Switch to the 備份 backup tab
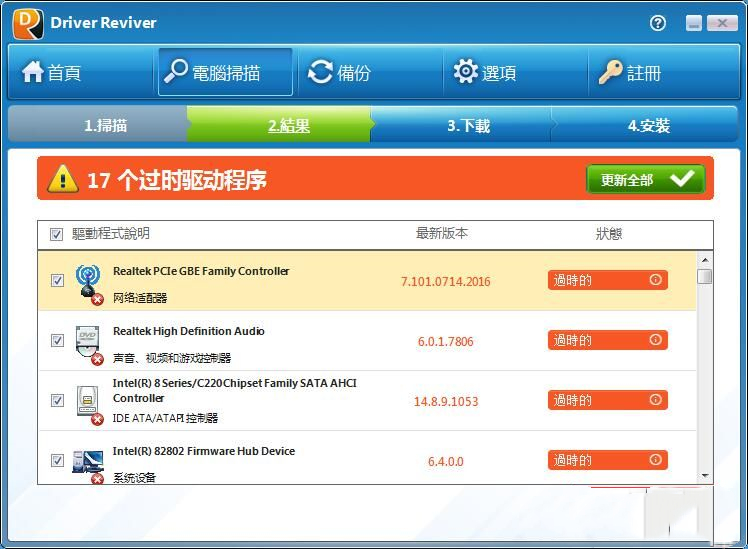748x549 pixels. tap(339, 72)
